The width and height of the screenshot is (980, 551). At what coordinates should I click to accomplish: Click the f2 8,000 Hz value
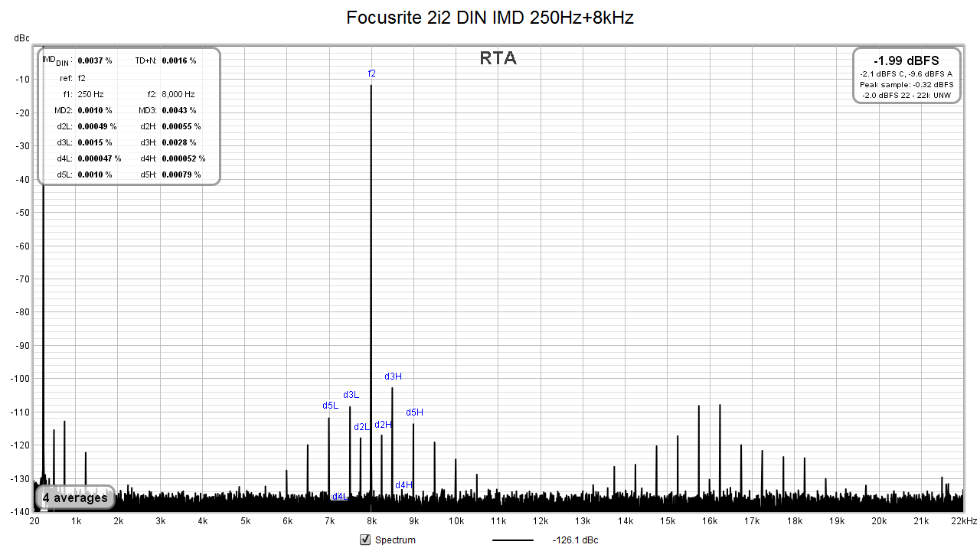(178, 94)
